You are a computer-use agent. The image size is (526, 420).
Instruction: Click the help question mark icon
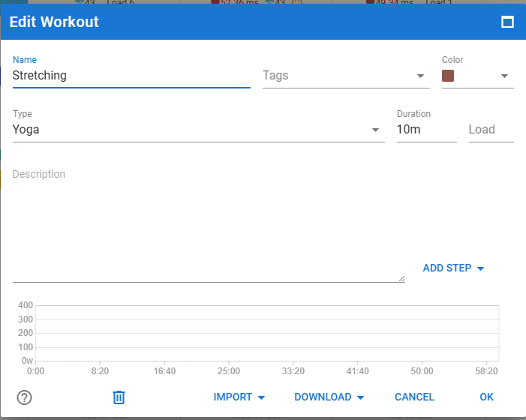pyautogui.click(x=24, y=397)
